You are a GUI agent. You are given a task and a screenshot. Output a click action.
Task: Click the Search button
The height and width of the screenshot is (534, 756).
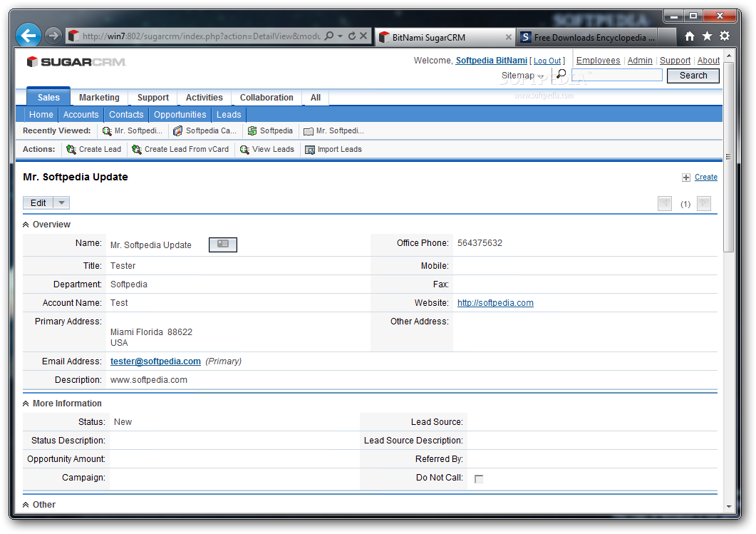click(x=693, y=76)
